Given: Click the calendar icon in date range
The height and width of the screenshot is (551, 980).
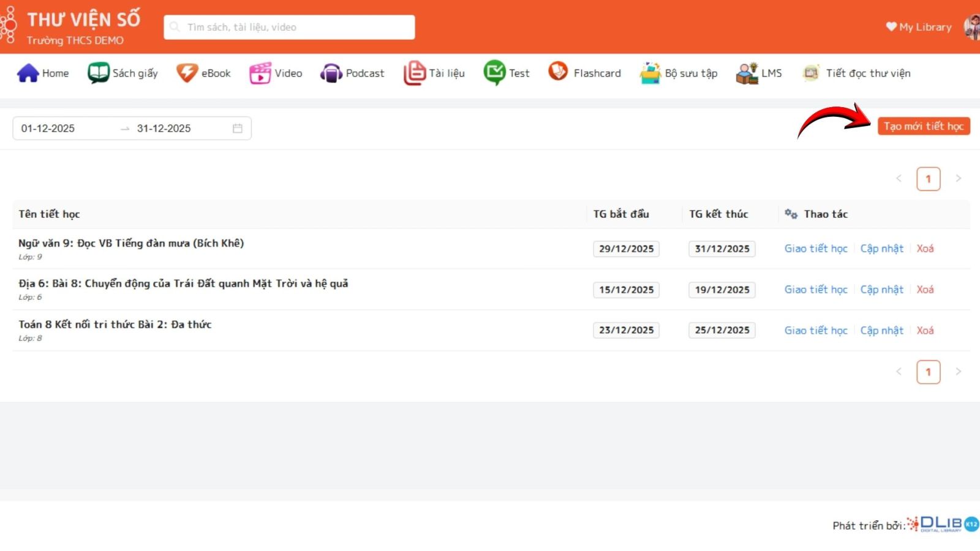Looking at the screenshot, I should [238, 129].
